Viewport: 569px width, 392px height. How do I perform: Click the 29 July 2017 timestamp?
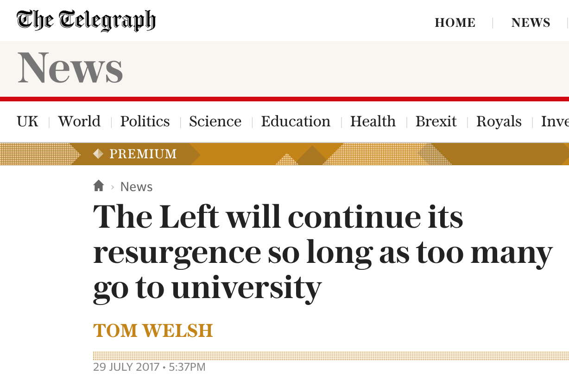(149, 367)
